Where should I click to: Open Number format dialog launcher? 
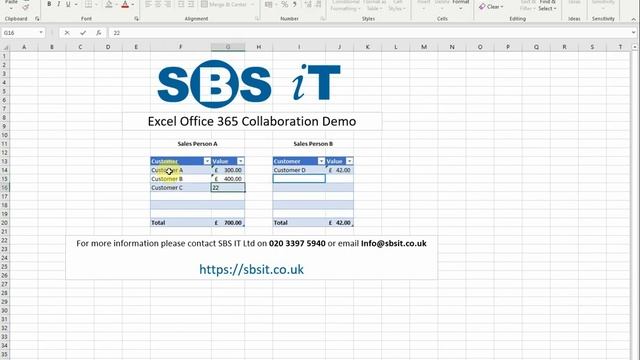(x=322, y=19)
